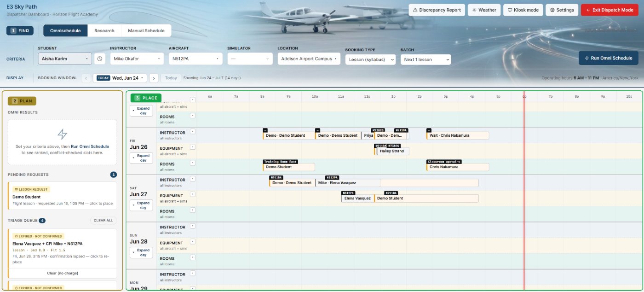Toggle the Fri Jun 26 Equipment row expander
Viewport: 644px width, 292px height.
(193, 147)
